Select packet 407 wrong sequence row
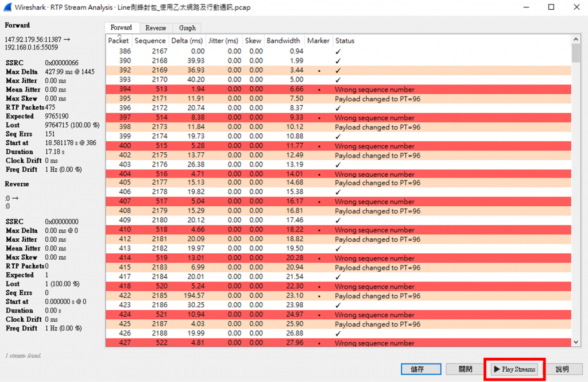The width and height of the screenshot is (588, 382). [338, 201]
